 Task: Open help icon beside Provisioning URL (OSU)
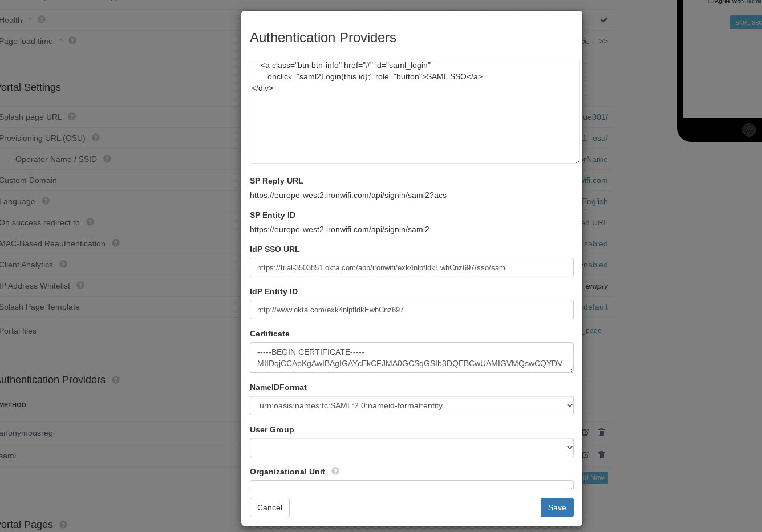click(x=96, y=137)
